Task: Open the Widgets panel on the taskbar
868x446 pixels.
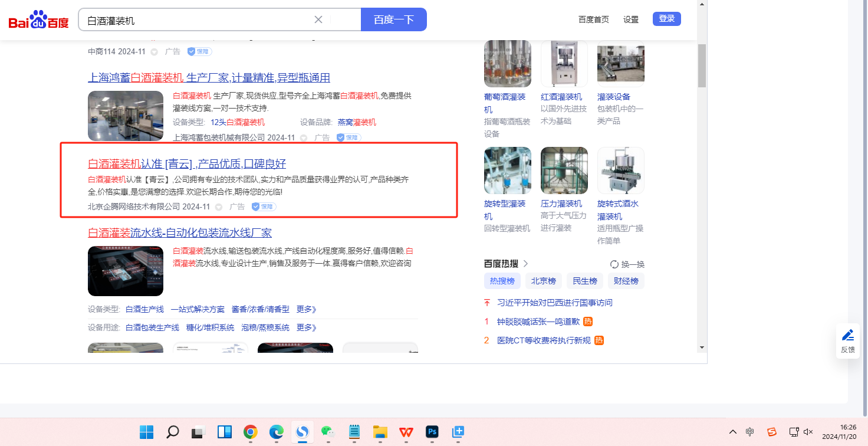Action: [x=225, y=432]
